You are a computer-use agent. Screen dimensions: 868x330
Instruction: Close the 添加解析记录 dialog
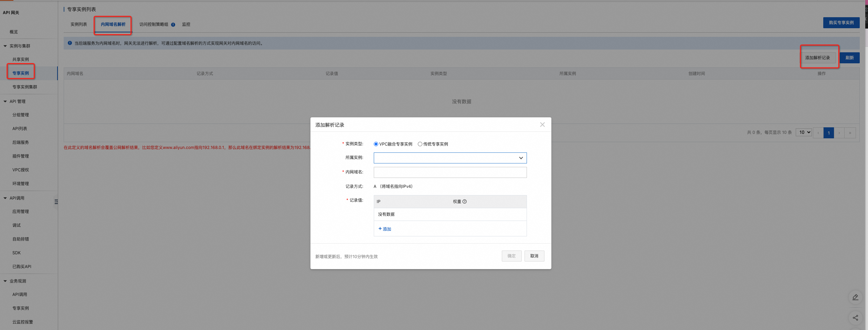(x=542, y=125)
